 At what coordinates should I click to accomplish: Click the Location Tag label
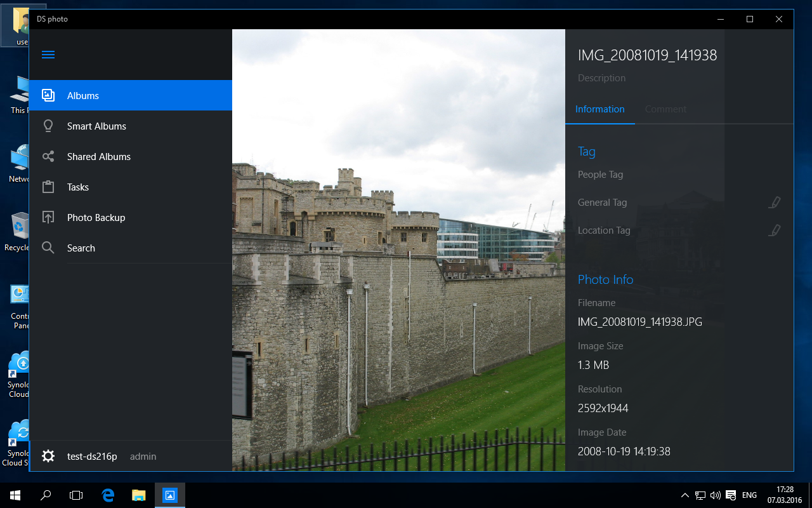pyautogui.click(x=604, y=231)
